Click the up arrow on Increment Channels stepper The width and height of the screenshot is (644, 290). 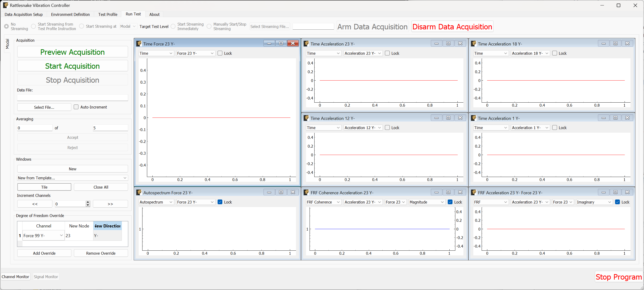click(88, 202)
